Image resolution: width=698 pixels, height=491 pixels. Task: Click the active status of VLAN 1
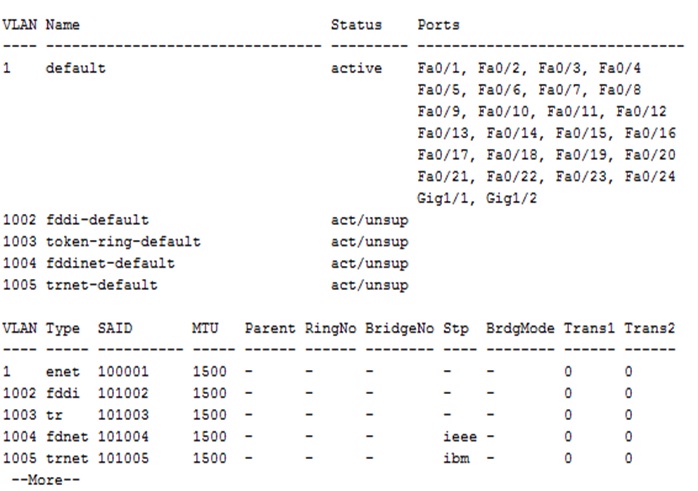356,68
